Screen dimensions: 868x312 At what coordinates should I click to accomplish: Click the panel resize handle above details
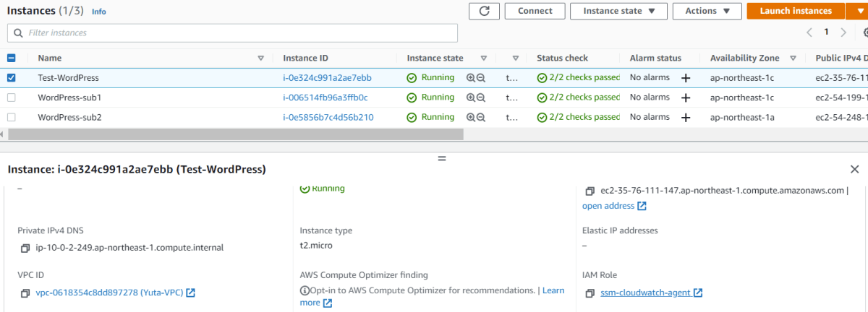pos(442,158)
